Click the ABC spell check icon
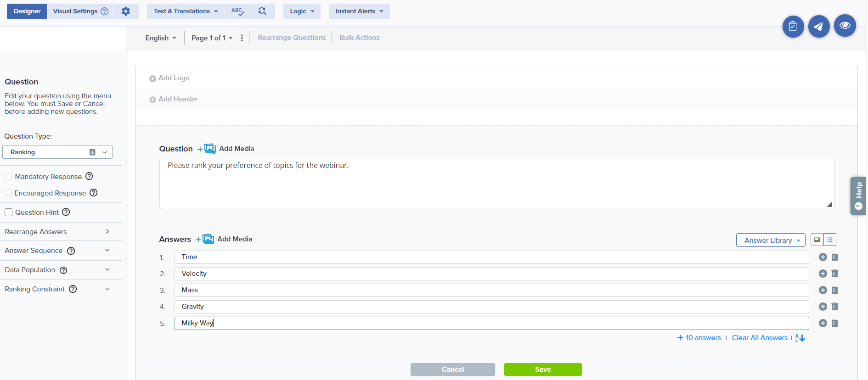868x380 pixels. [x=237, y=11]
